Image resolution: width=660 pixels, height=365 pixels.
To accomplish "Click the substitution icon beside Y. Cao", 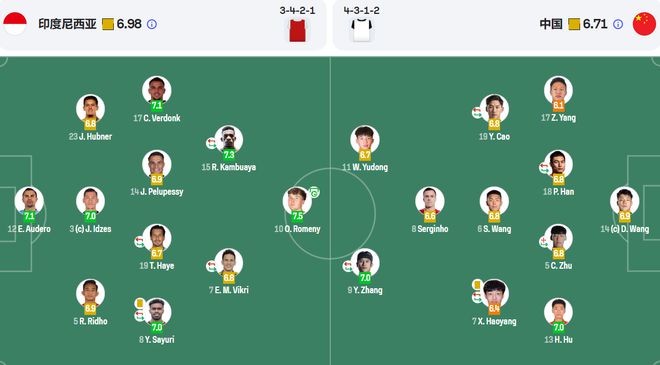I will click(477, 112).
